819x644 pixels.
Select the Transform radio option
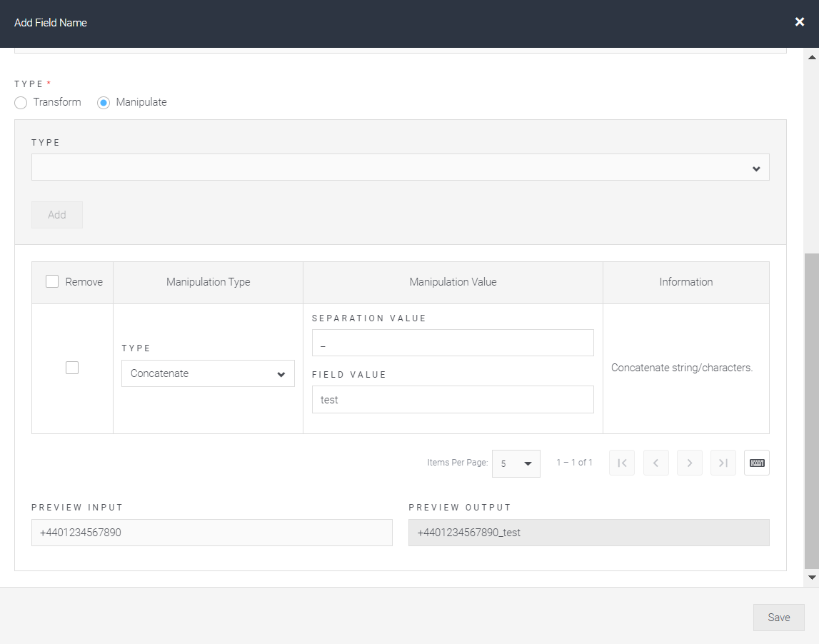(21, 102)
